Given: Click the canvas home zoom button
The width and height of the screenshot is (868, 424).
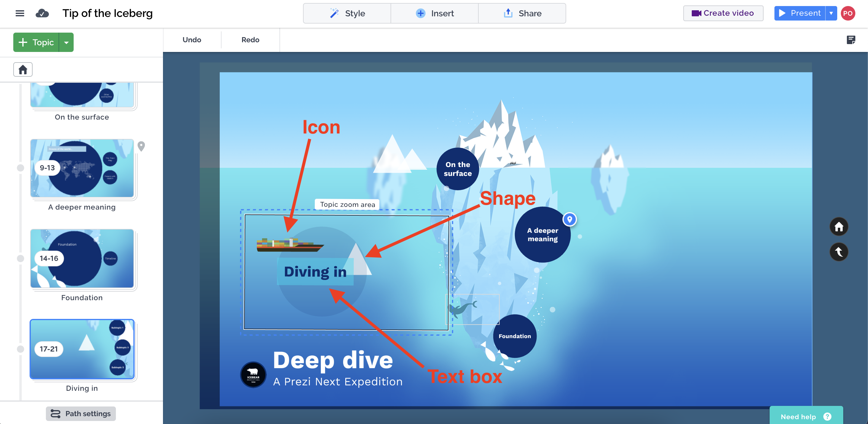Looking at the screenshot, I should coord(839,226).
